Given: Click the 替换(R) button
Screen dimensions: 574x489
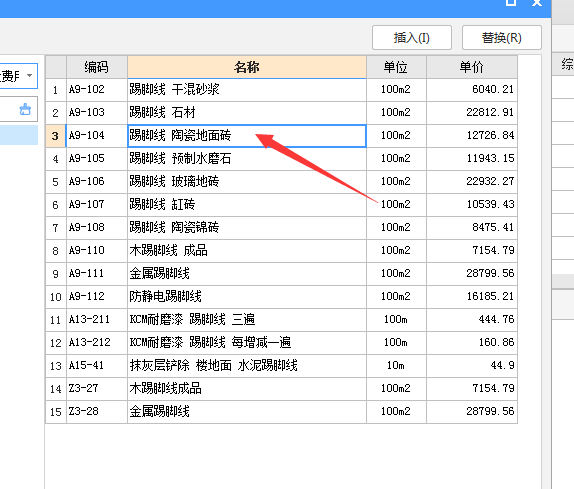Looking at the screenshot, I should click(502, 37).
